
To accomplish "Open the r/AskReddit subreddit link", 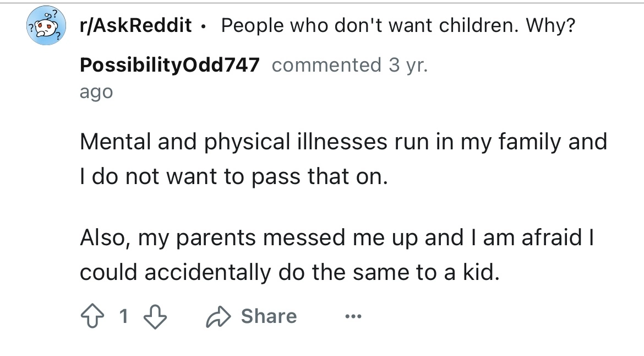I will click(135, 25).
